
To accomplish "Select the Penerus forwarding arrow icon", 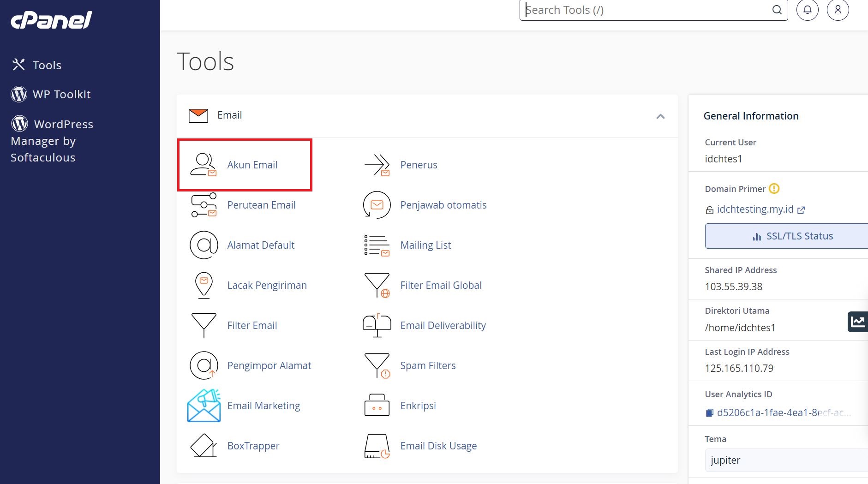I will pyautogui.click(x=377, y=165).
